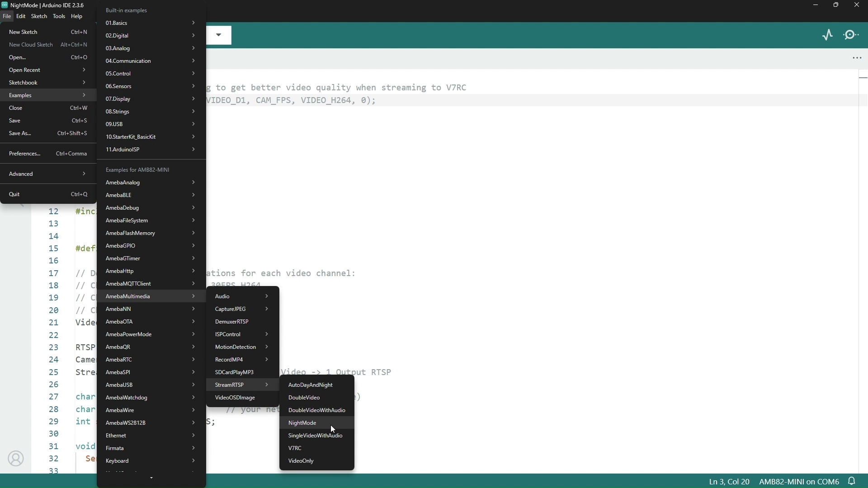The image size is (868, 488).
Task: Click AMB82-MINI on COM6 status
Action: [799, 482]
